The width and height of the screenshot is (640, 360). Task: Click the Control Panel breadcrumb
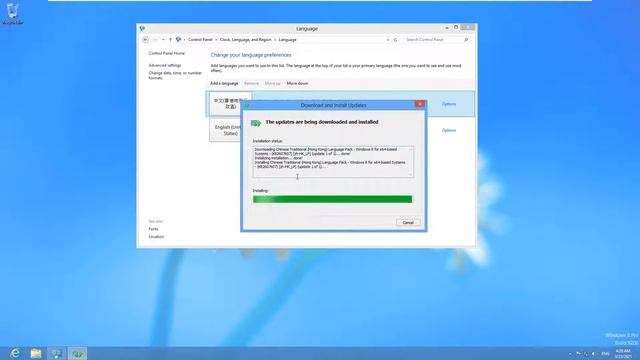pos(200,40)
